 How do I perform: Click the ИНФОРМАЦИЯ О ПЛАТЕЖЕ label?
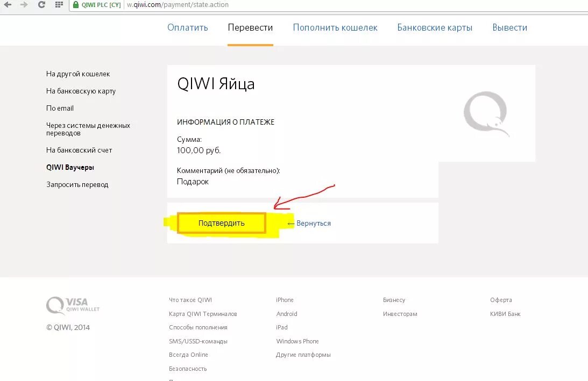(x=226, y=122)
